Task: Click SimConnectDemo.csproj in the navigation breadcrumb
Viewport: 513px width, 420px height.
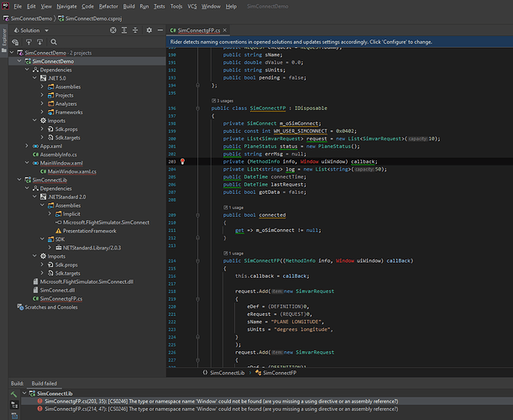Action: [x=92, y=18]
